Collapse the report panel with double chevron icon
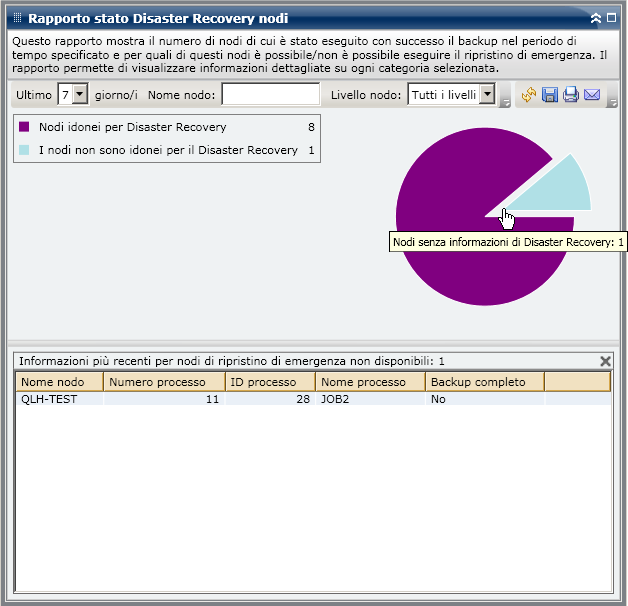This screenshot has width=628, height=606. pyautogui.click(x=596, y=18)
